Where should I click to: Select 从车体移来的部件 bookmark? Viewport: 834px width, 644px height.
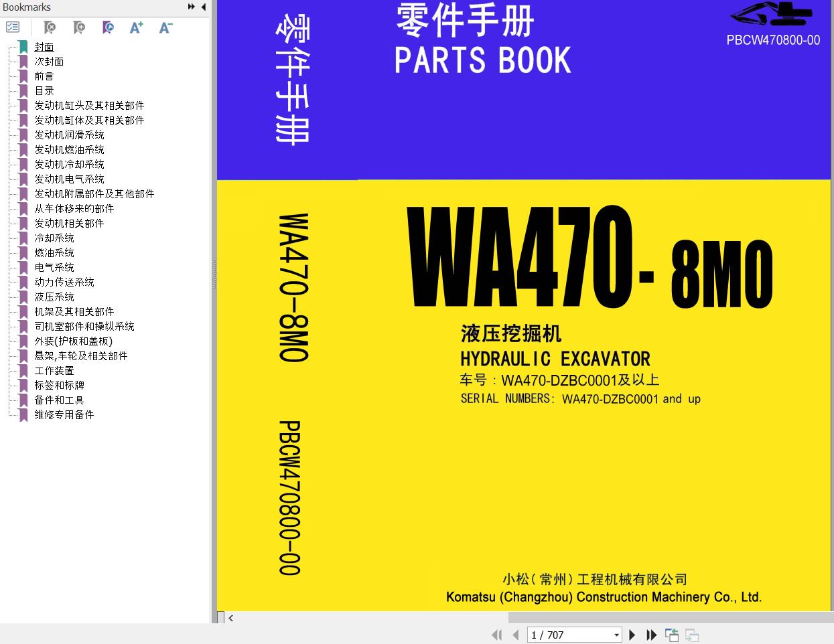pos(74,208)
